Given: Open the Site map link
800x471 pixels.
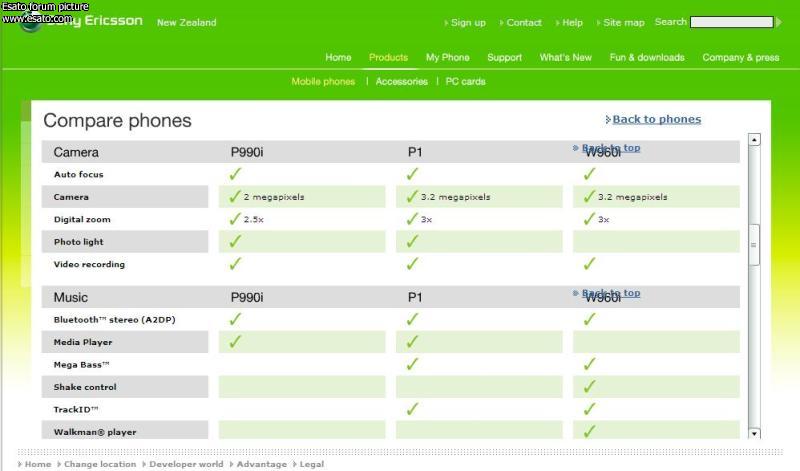Looking at the screenshot, I should point(623,22).
